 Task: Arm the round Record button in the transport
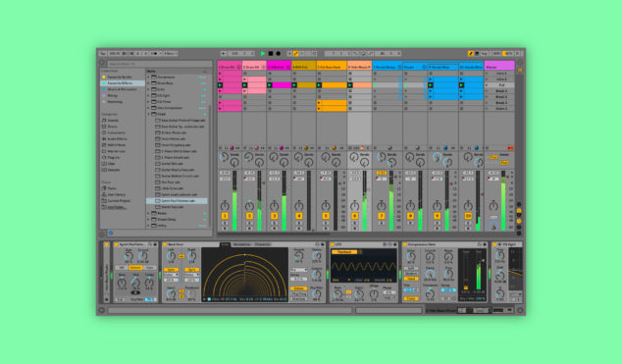(278, 54)
